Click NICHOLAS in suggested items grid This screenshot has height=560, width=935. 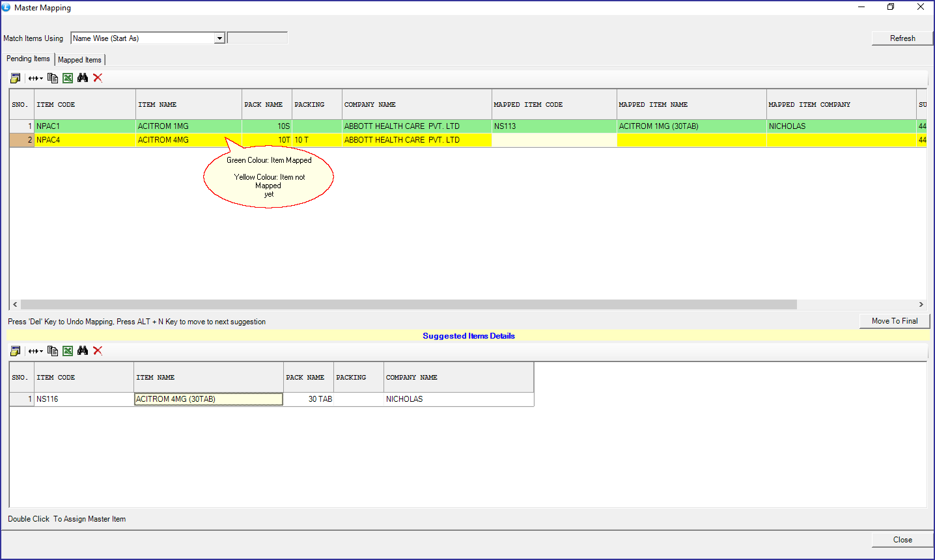[x=458, y=399]
